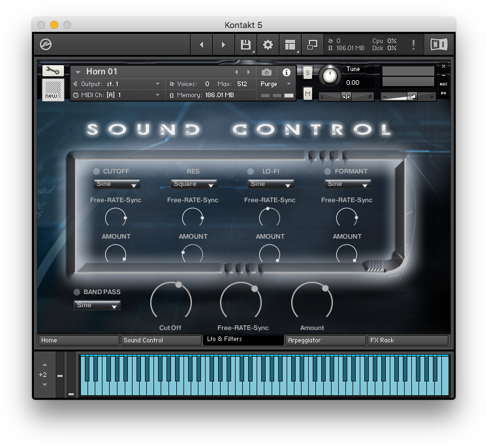Enable the LO-FI LFO toggle

(251, 172)
